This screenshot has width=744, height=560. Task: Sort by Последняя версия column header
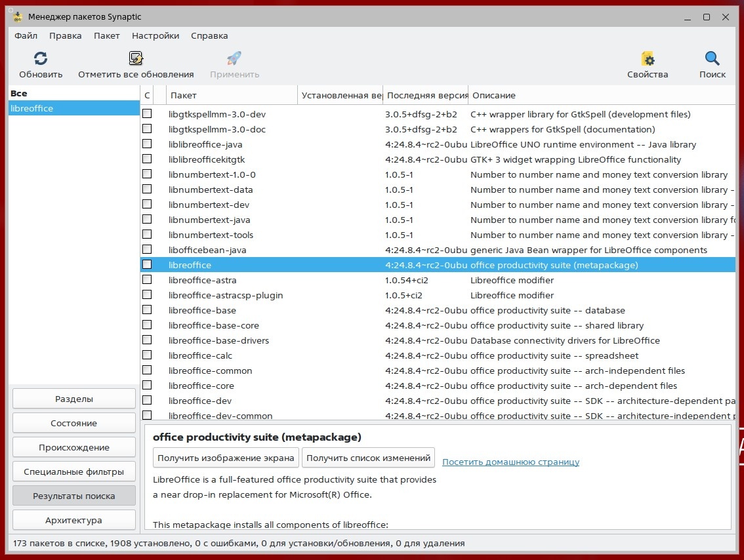point(426,95)
